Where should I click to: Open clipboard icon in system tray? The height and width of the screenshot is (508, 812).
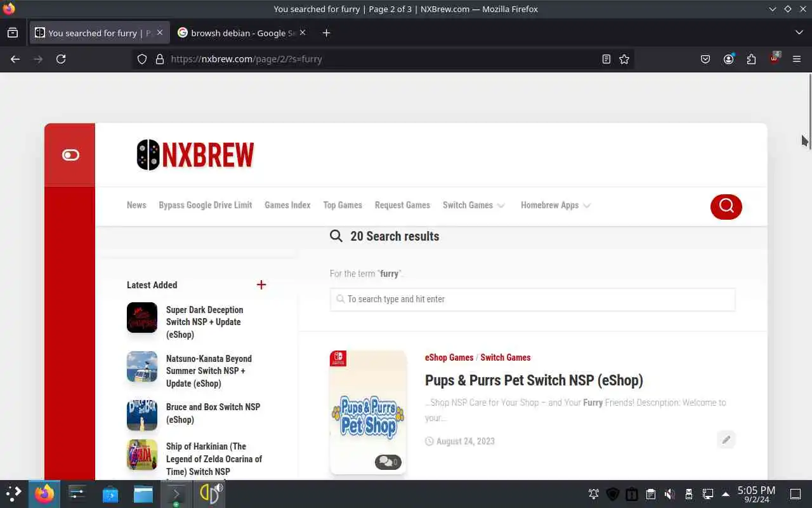[651, 494]
